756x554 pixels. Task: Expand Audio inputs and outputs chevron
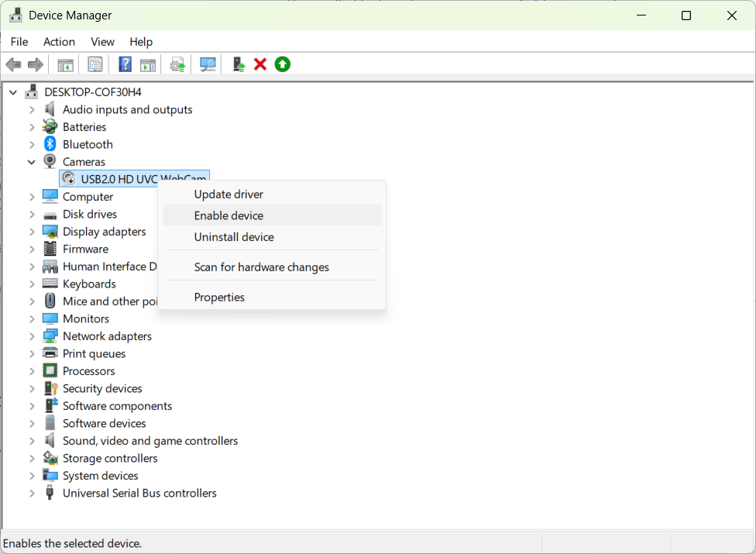(x=32, y=110)
